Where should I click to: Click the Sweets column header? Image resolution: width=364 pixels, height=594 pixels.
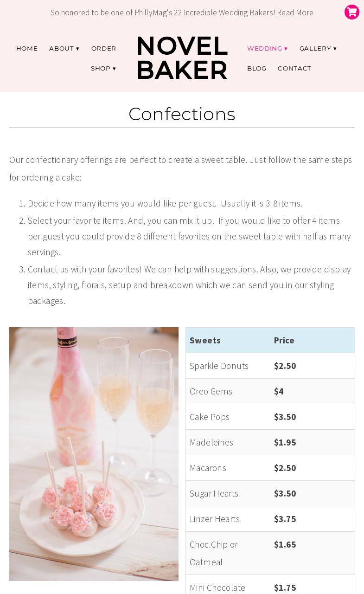coord(205,340)
